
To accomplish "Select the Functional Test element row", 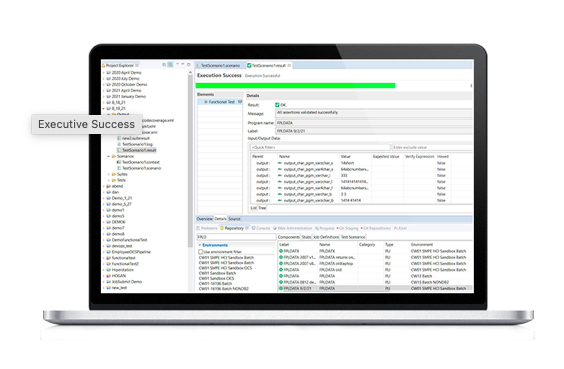I will click(220, 102).
